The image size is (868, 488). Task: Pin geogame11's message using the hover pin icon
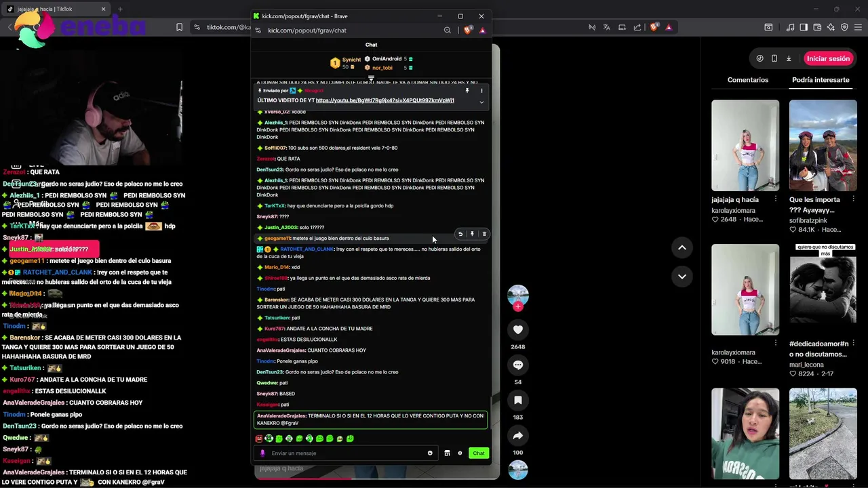pyautogui.click(x=473, y=234)
